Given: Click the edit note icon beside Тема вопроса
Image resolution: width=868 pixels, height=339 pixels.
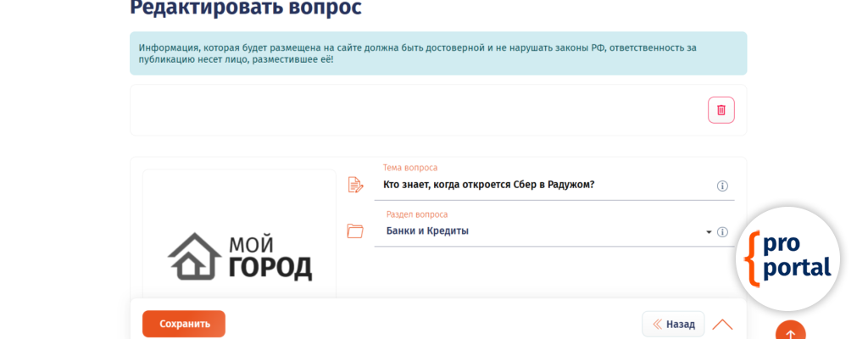Looking at the screenshot, I should [x=355, y=185].
